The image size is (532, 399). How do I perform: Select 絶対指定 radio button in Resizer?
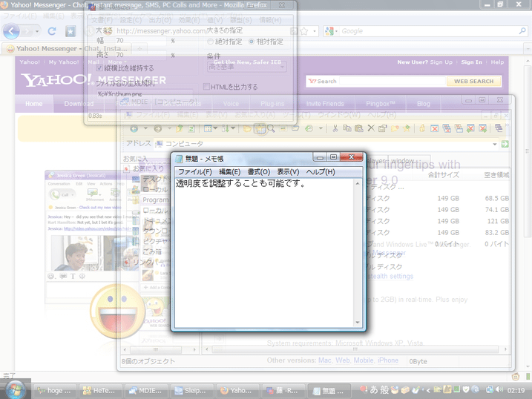[x=211, y=42]
